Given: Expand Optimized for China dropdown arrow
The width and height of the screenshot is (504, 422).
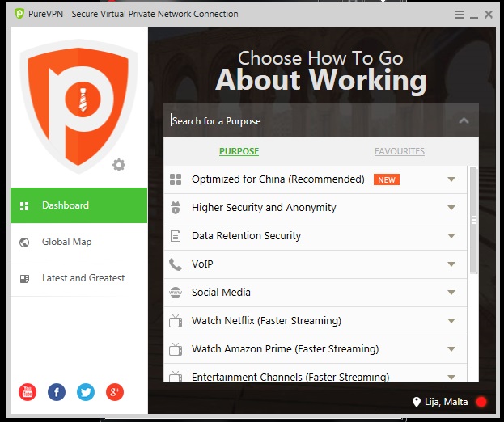Looking at the screenshot, I should (x=451, y=179).
